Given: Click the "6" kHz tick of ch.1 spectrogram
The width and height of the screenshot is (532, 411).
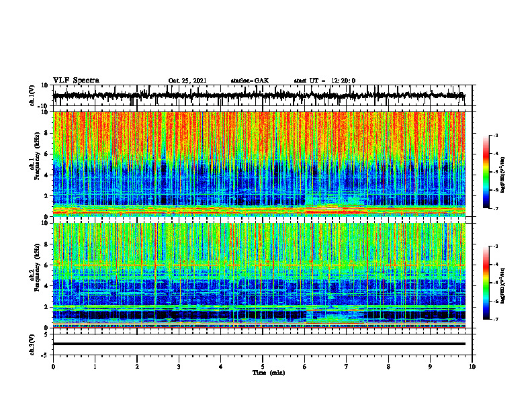Looking at the screenshot, I should pos(46,154).
